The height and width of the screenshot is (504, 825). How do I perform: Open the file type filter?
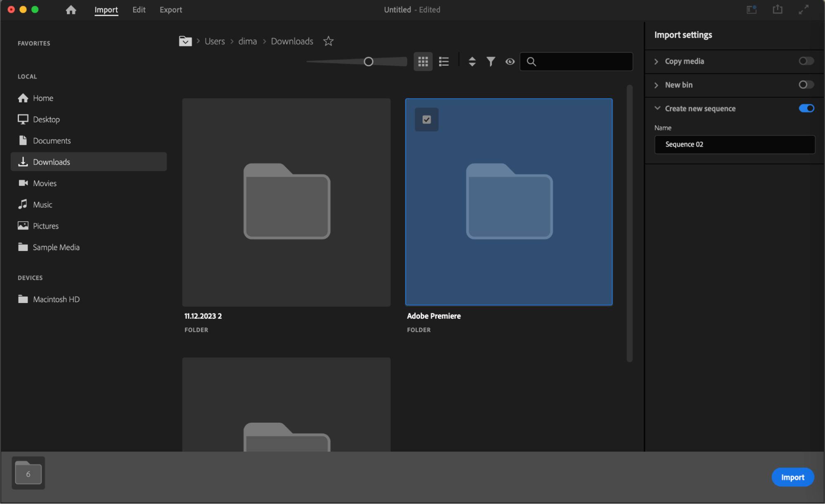point(491,62)
